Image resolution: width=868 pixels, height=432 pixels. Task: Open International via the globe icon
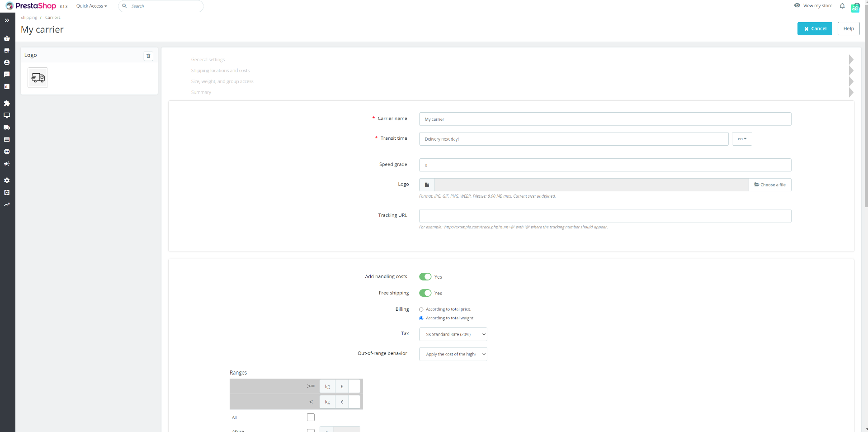pyautogui.click(x=7, y=152)
